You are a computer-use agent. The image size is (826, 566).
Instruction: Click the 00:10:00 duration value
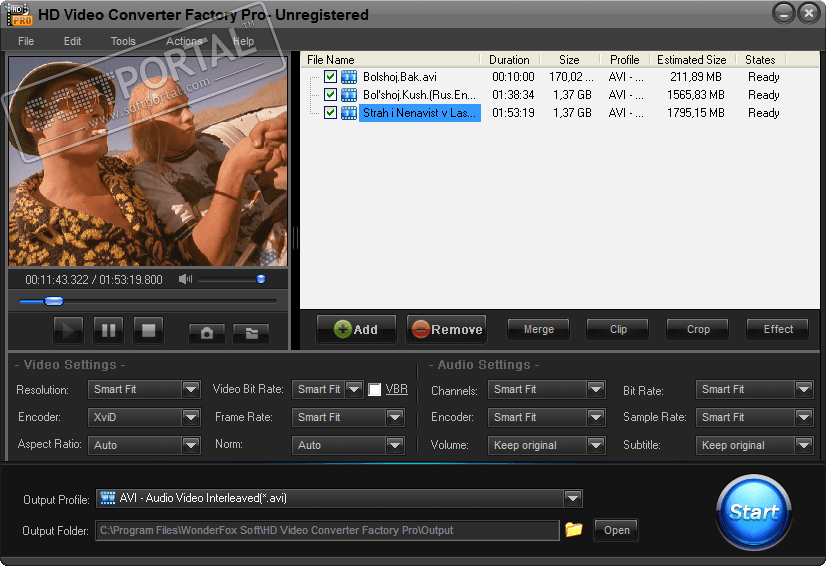pos(513,77)
